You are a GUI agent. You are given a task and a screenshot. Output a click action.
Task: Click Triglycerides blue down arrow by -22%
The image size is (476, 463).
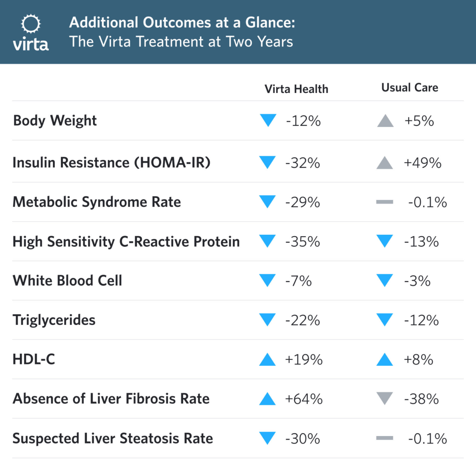268,320
